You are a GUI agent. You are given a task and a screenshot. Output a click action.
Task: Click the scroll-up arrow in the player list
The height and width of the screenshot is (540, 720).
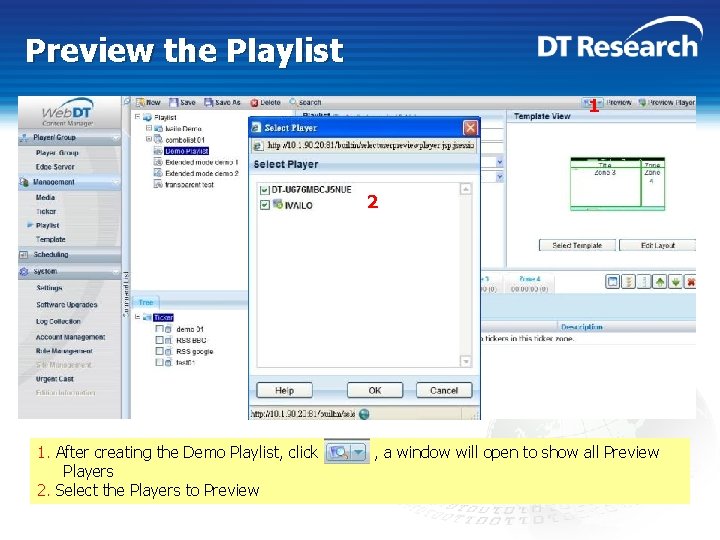pos(466,189)
